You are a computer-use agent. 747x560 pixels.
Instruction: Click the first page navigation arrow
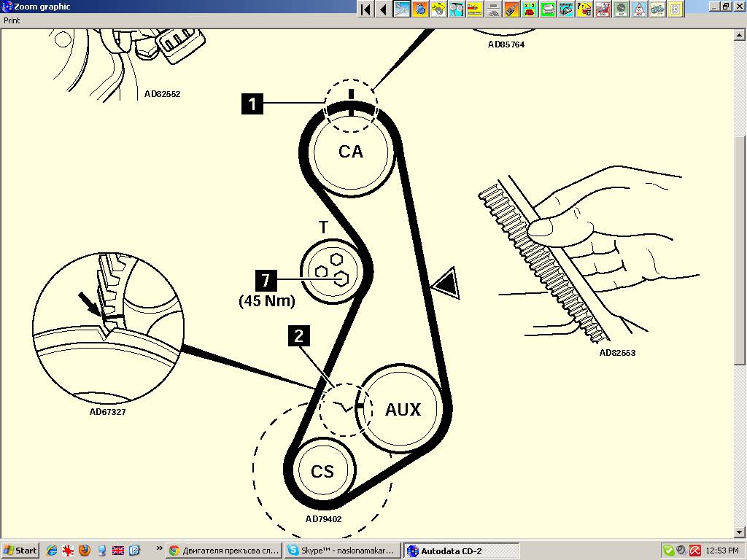(x=365, y=9)
